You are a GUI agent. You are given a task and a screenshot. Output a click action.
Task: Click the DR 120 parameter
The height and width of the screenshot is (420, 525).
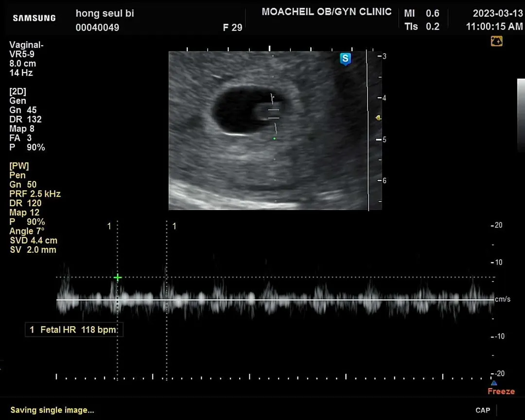[25, 203]
